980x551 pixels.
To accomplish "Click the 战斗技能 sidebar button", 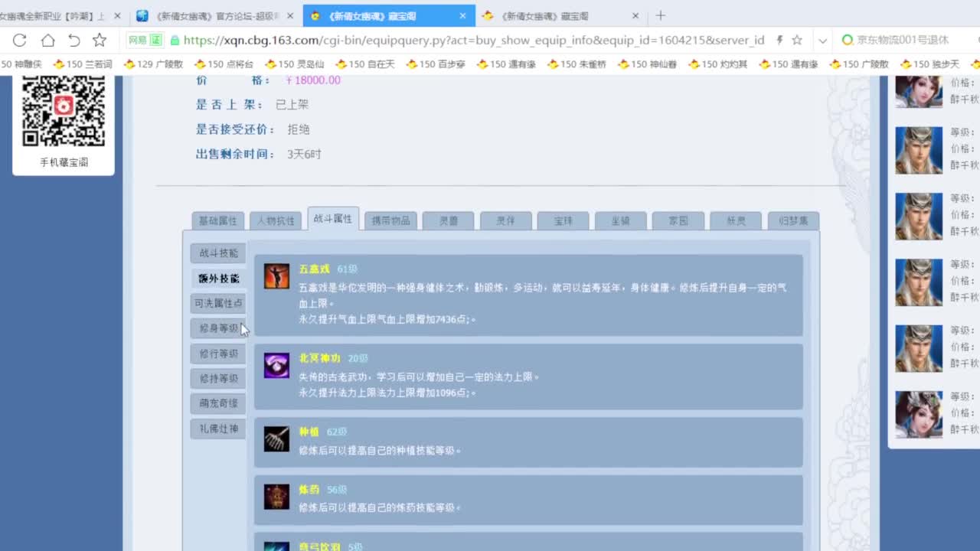I will tap(217, 253).
